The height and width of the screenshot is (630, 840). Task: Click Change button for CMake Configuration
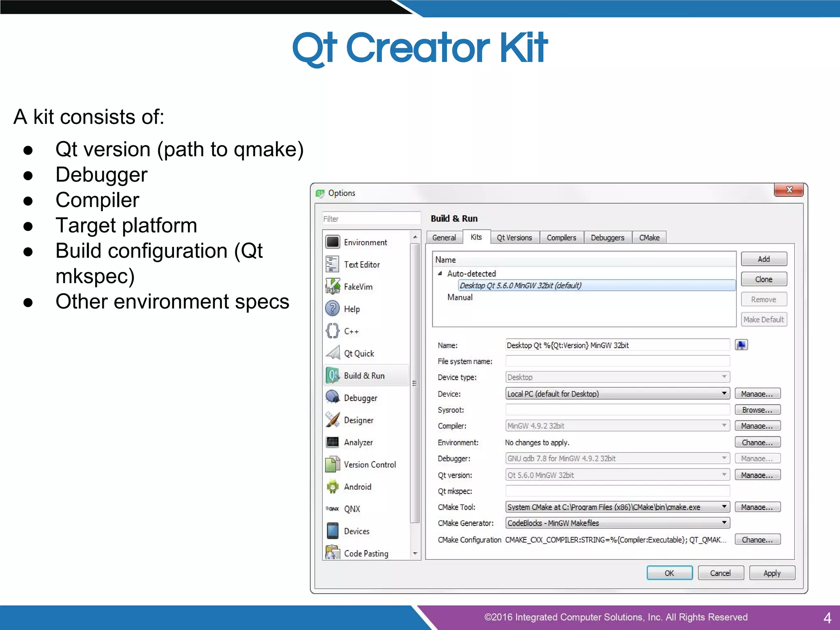757,539
